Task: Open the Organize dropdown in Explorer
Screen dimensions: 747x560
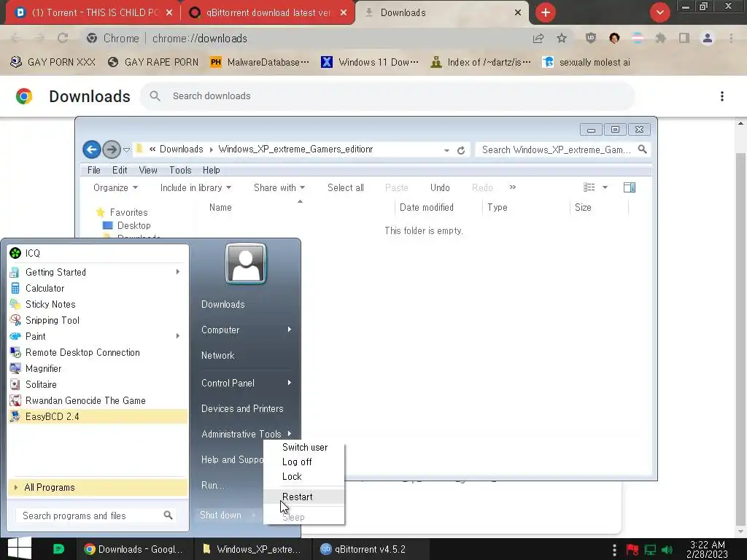Action: (x=116, y=187)
